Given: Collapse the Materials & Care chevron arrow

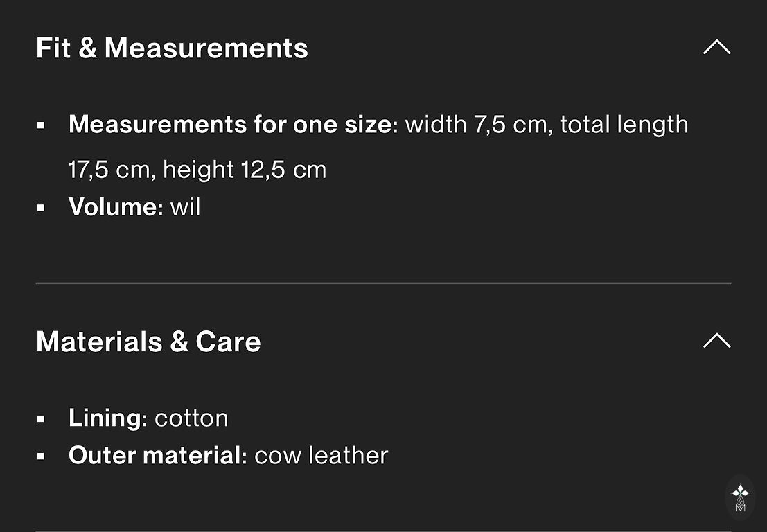Looking at the screenshot, I should [x=716, y=341].
